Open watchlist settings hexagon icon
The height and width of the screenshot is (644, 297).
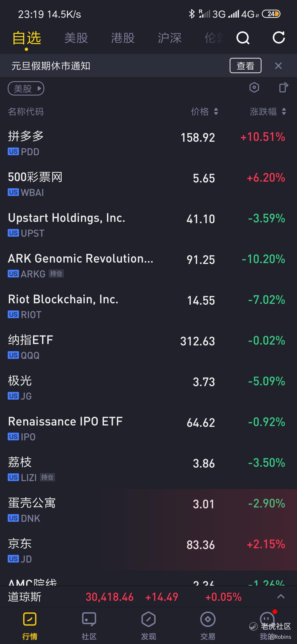click(254, 88)
